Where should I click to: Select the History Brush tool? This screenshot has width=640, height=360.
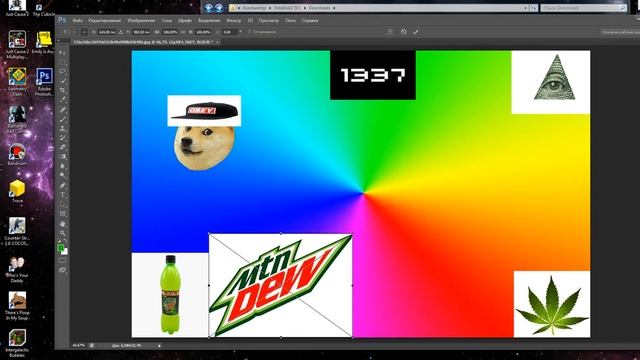62,138
